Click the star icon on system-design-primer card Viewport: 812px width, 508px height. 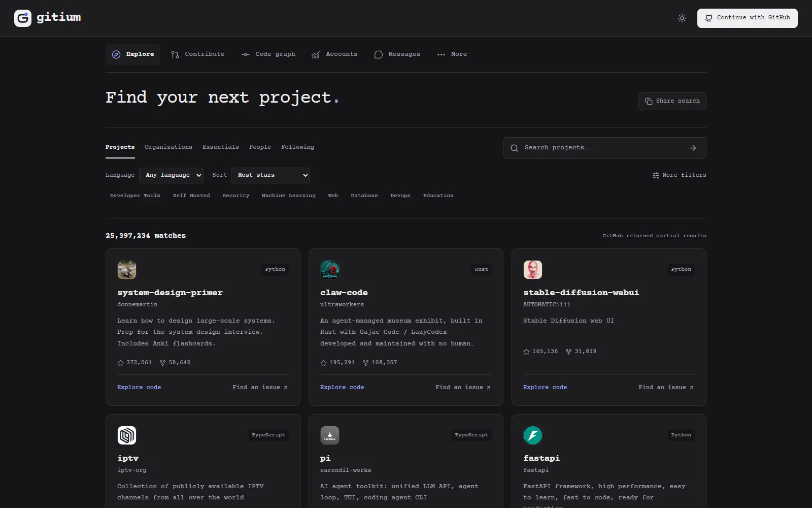(120, 363)
